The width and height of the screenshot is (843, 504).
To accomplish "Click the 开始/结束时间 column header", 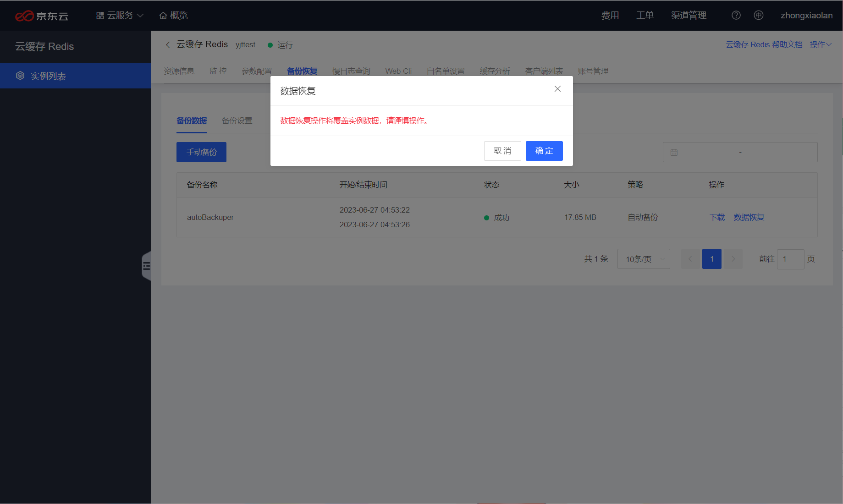I will point(363,185).
